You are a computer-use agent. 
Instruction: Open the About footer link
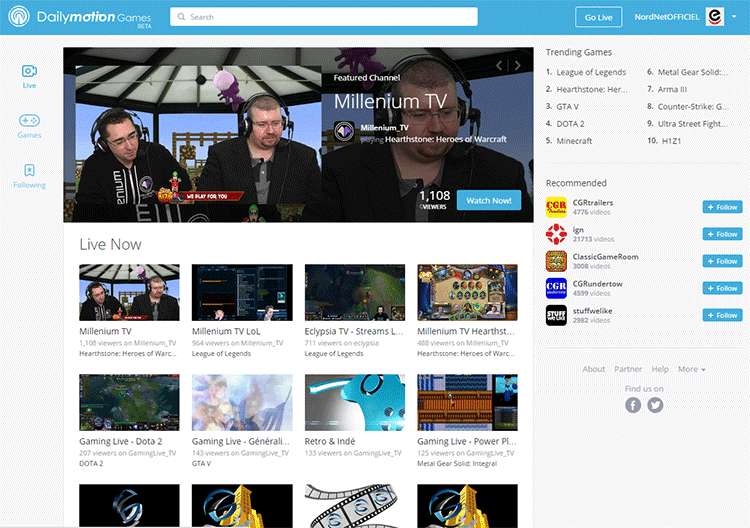tap(594, 369)
